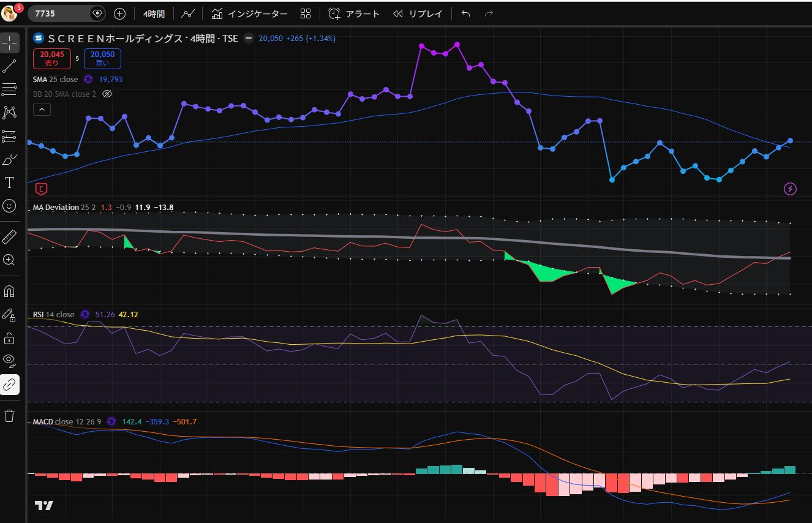Open the emoji sticker tool
This screenshot has height=523, width=812.
[x=9, y=206]
